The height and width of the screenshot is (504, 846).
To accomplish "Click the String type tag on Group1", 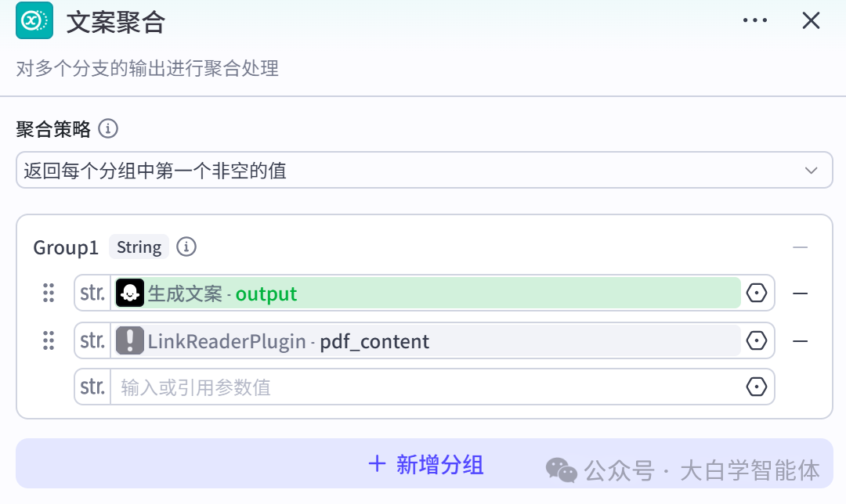I will 139,247.
